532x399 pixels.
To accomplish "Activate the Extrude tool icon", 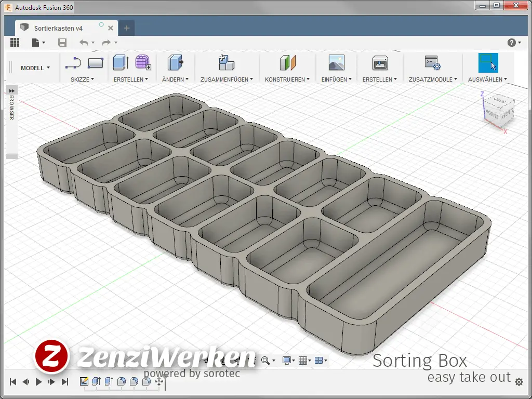I will click(121, 62).
